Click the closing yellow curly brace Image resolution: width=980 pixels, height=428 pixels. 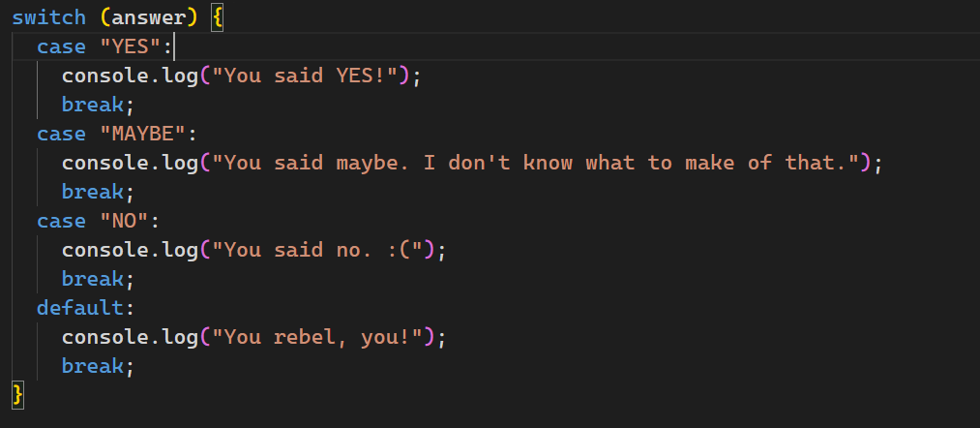coord(17,396)
